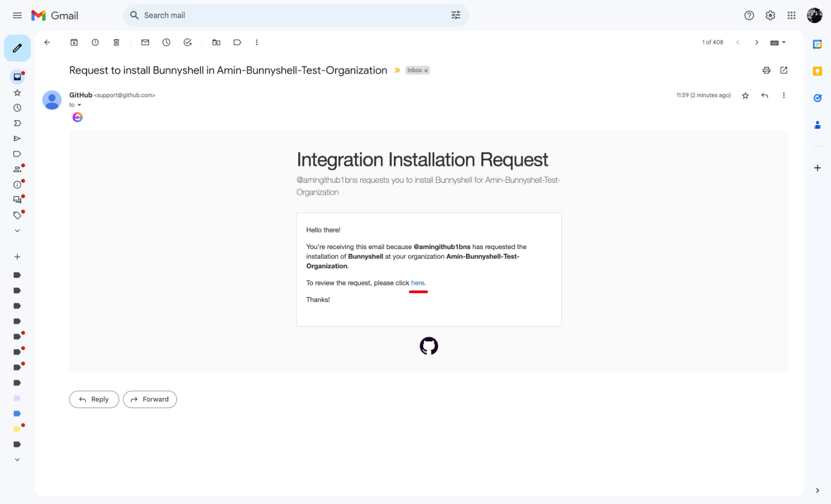Open the Google account avatar
The image size is (831, 504).
coord(814,15)
